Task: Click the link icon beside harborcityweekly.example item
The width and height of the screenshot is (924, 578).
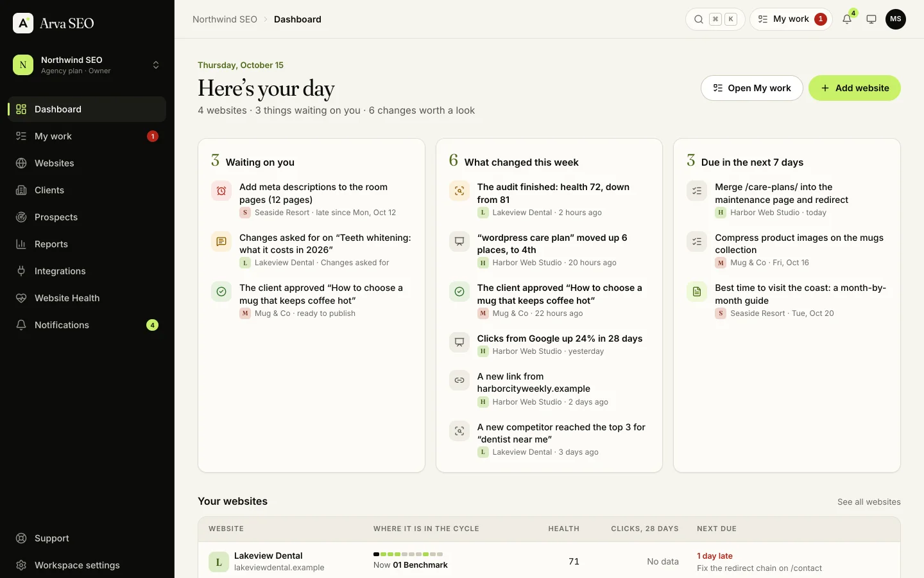Action: 459,380
